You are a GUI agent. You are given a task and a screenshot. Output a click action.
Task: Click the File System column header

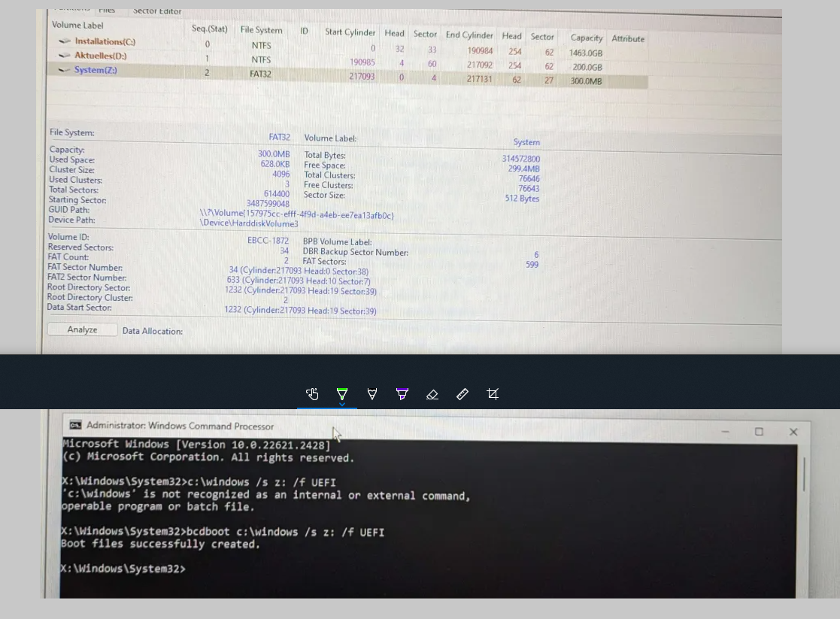click(262, 30)
